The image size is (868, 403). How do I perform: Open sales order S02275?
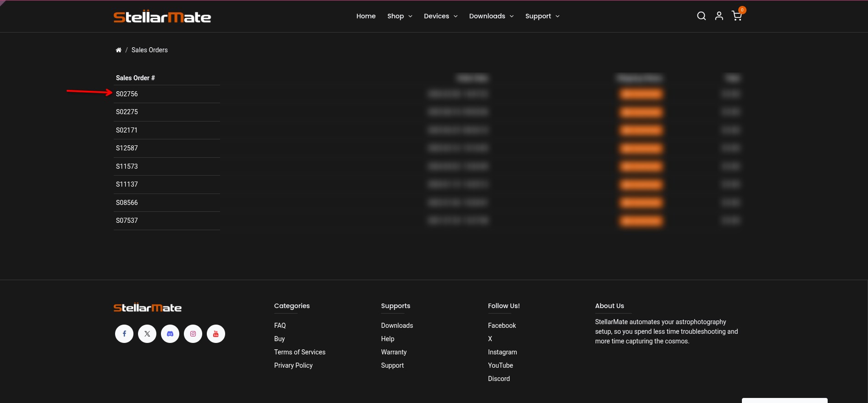tap(127, 112)
